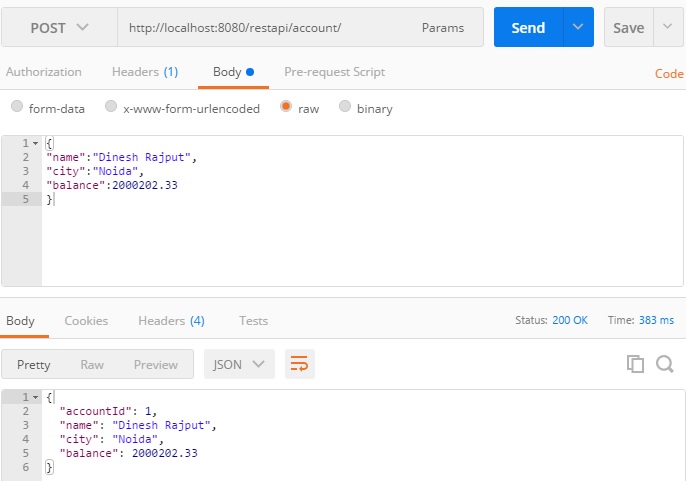The width and height of the screenshot is (686, 481).
Task: Open the POST method dropdown
Action: tap(59, 27)
